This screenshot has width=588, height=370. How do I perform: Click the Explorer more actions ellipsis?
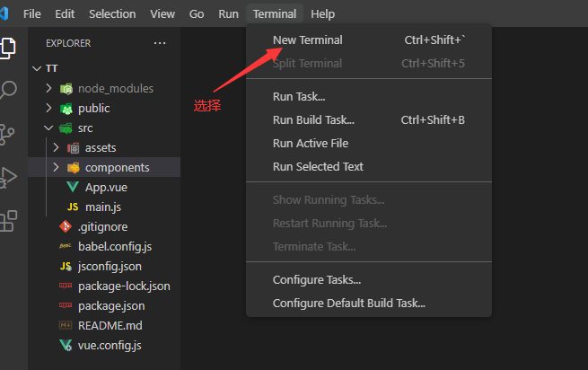point(160,43)
